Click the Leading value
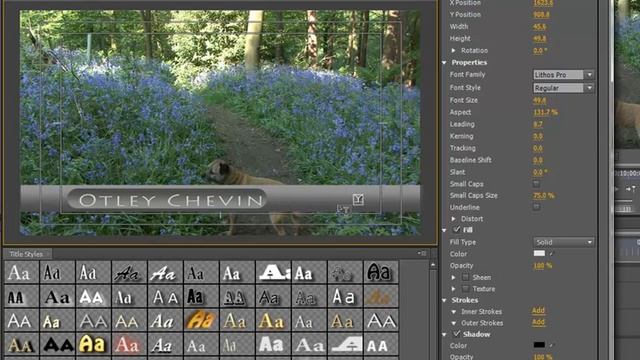 pyautogui.click(x=538, y=124)
